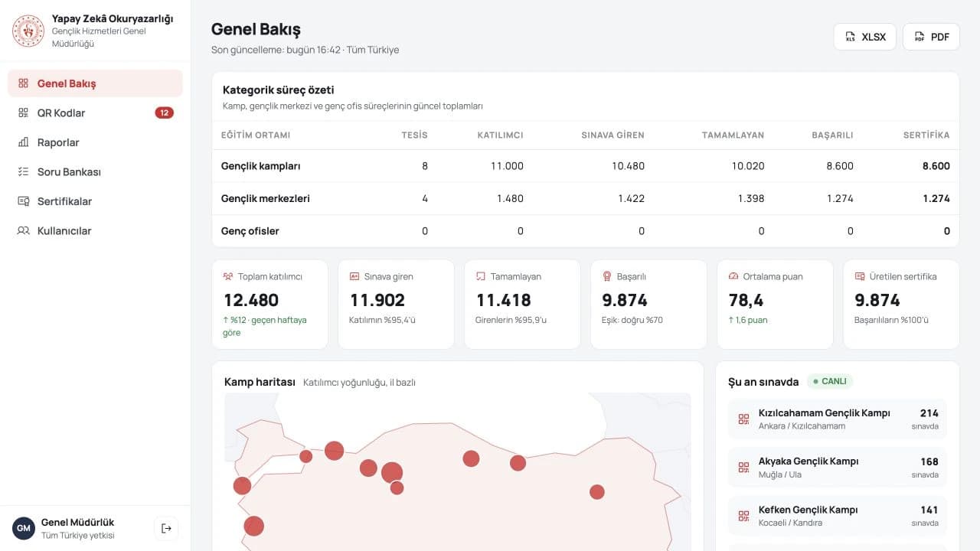Click the CANLI live status badge

(830, 381)
